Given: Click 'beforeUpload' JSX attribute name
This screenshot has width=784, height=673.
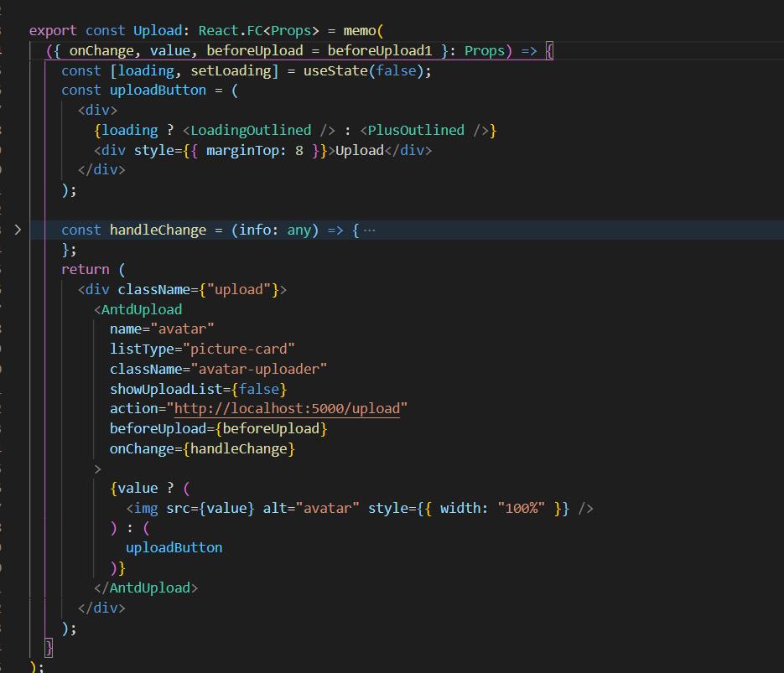Looking at the screenshot, I should [x=158, y=428].
